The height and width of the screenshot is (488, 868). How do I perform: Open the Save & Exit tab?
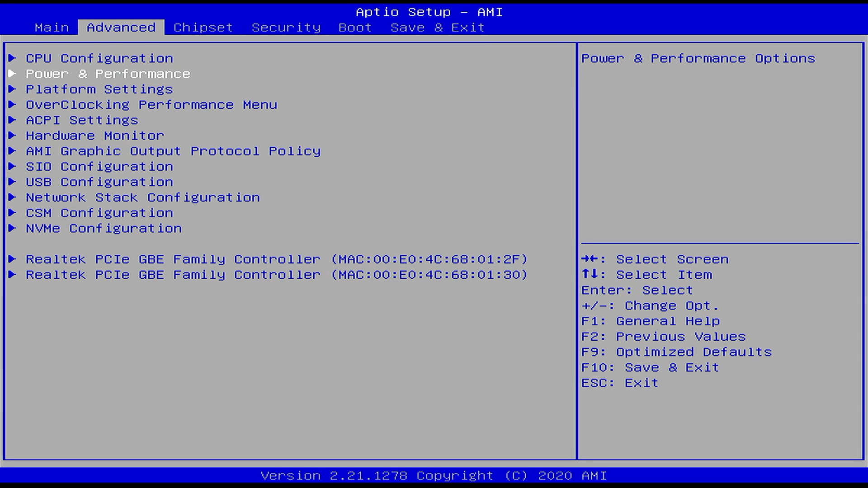pyautogui.click(x=437, y=28)
